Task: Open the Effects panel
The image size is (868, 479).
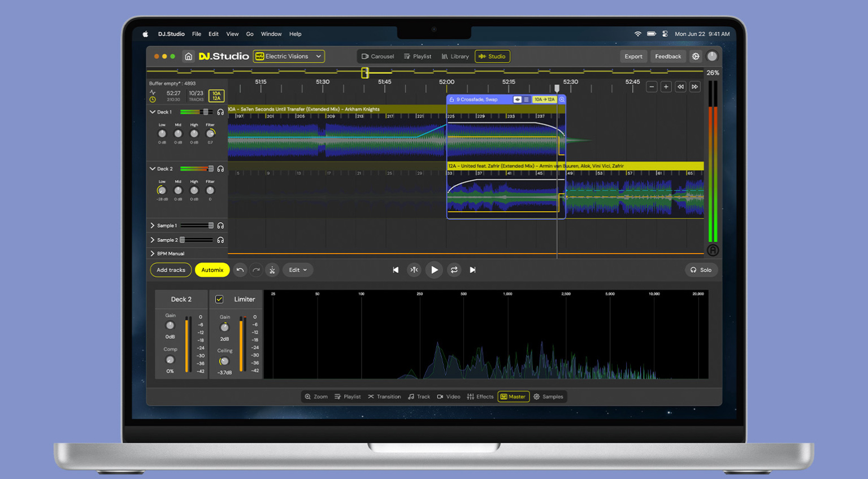Action: coord(480,396)
